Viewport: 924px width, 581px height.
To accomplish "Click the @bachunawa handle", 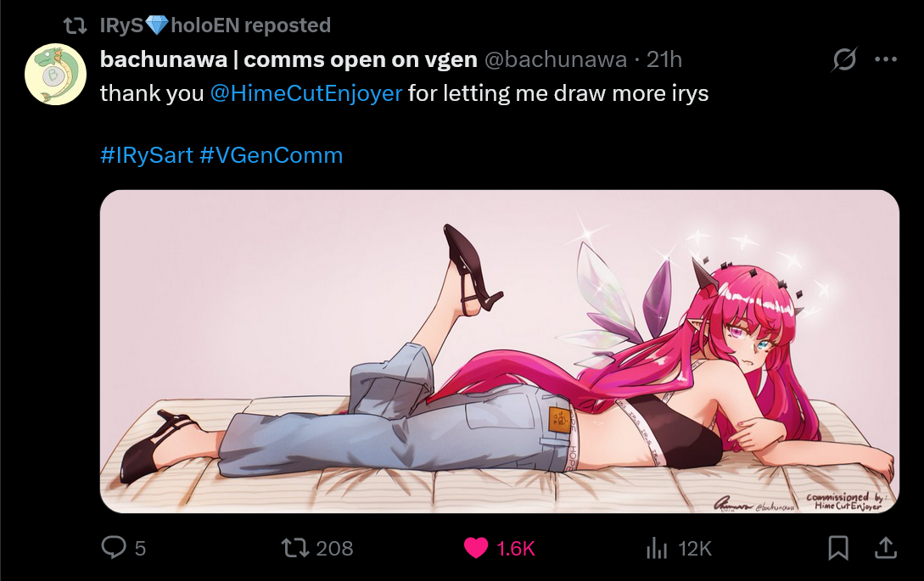I will (x=555, y=59).
